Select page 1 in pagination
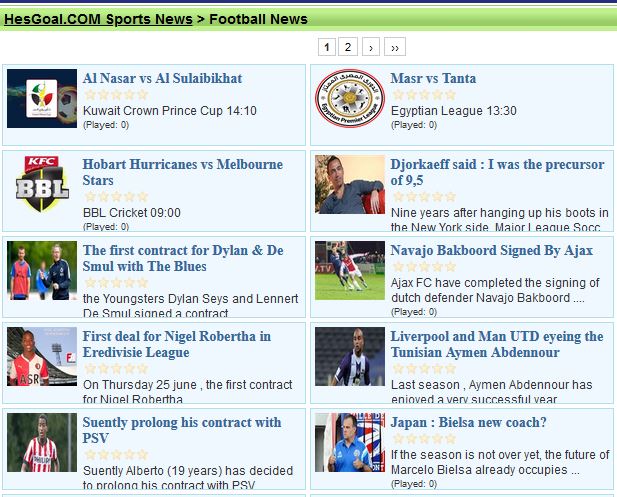 pyautogui.click(x=327, y=47)
